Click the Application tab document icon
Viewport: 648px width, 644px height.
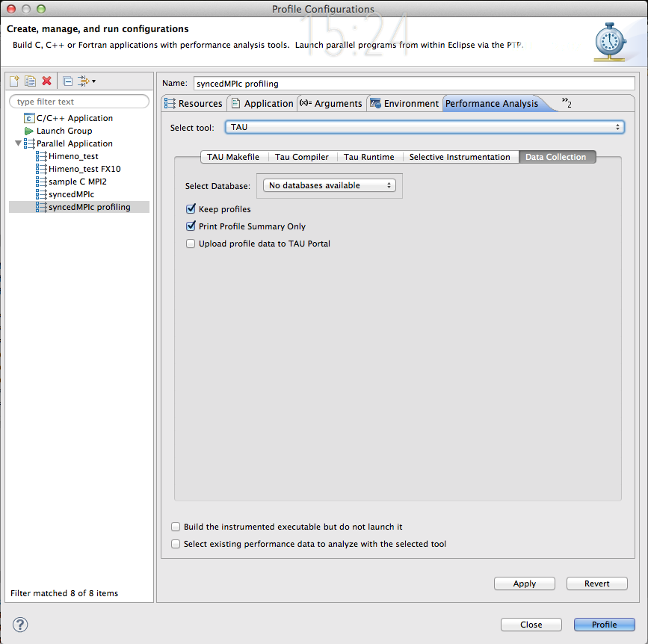click(235, 103)
